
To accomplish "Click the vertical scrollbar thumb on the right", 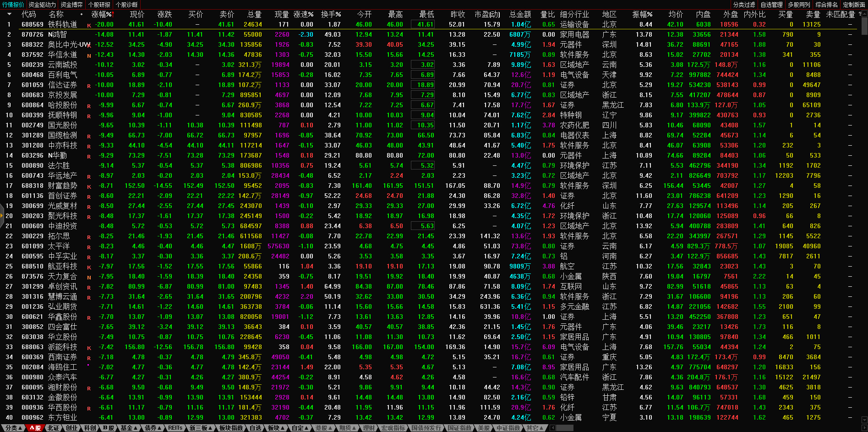I will point(864,23).
